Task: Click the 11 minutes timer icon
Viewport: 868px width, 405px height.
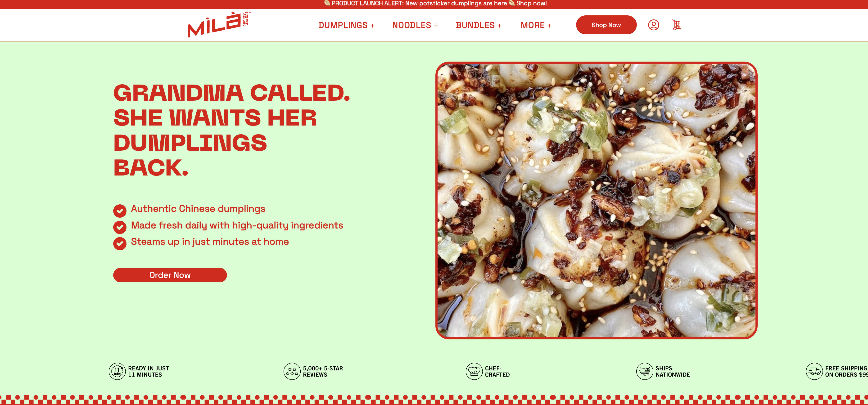Action: pyautogui.click(x=117, y=371)
